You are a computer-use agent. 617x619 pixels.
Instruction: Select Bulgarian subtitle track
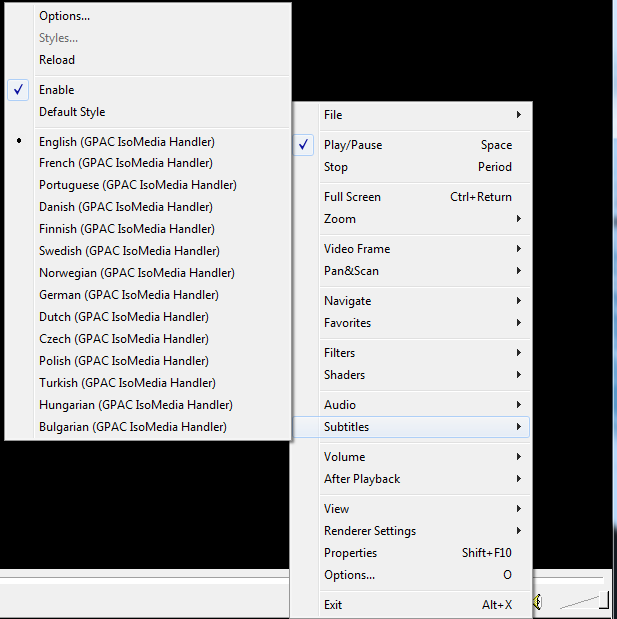(x=148, y=427)
